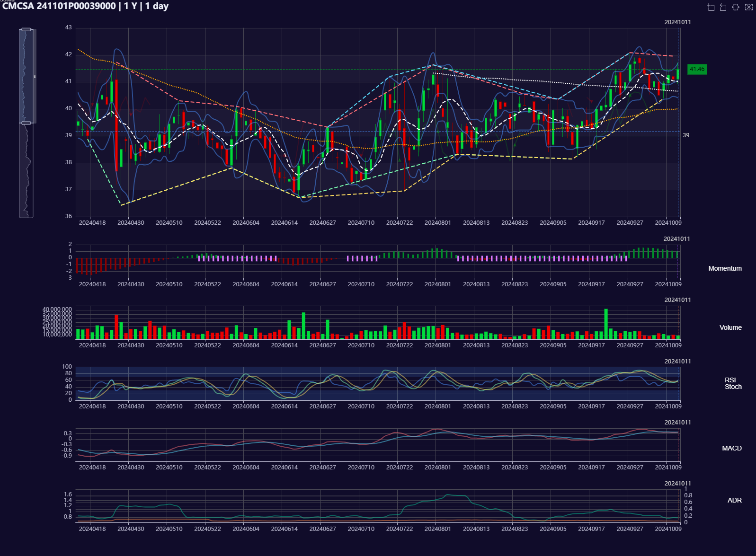
Task: Click the tallest red volume bar near 20240430
Action: tap(116, 327)
